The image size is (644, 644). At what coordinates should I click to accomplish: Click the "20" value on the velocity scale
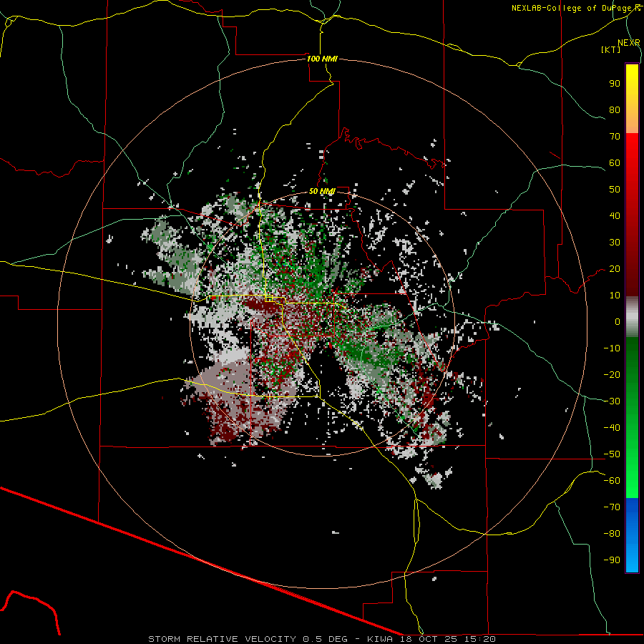(615, 269)
